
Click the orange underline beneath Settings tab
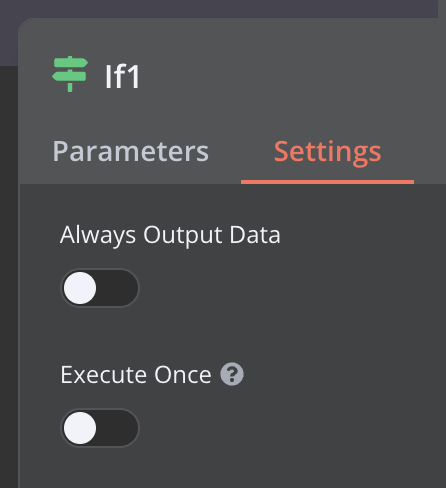[x=327, y=182]
